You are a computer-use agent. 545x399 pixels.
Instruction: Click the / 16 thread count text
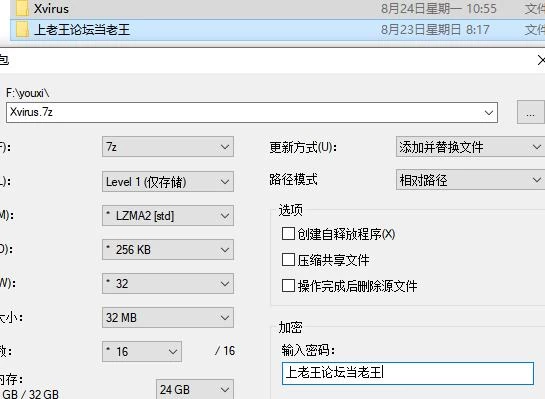(x=225, y=351)
